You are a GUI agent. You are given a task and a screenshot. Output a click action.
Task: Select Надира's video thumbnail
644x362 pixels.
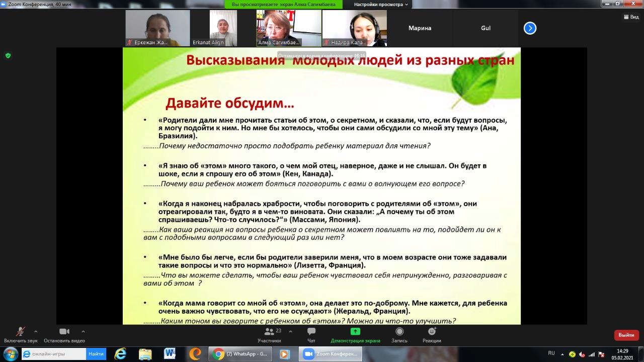[x=354, y=28]
